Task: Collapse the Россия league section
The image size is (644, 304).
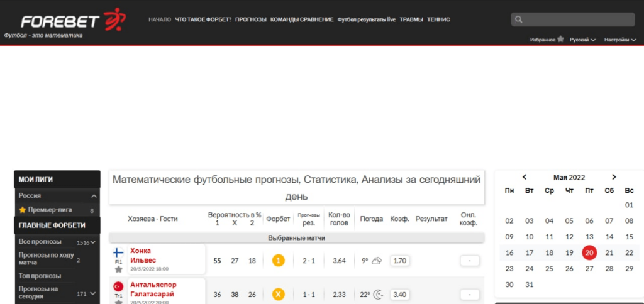Action: pos(94,196)
